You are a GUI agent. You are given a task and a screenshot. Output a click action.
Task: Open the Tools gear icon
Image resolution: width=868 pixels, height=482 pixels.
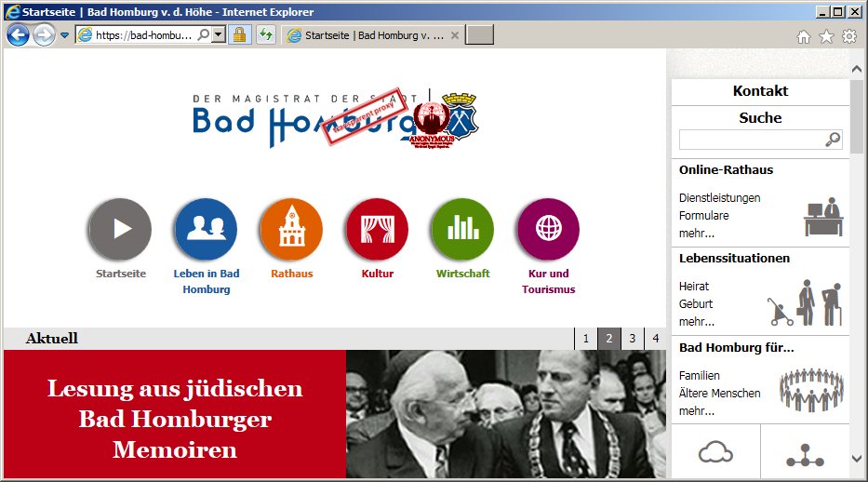point(849,36)
